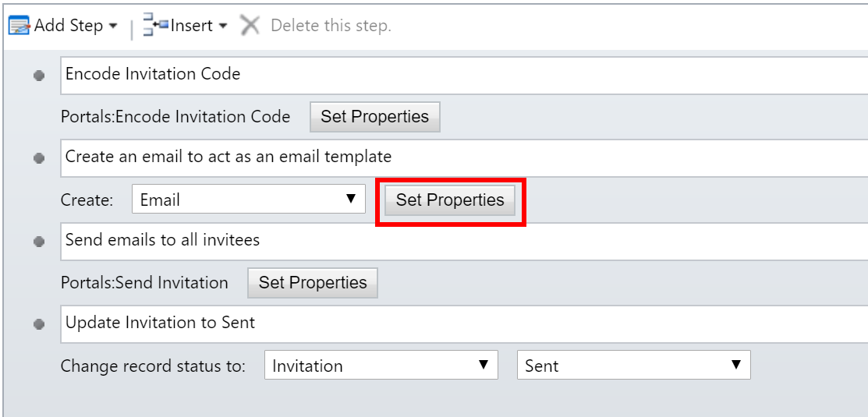The height and width of the screenshot is (417, 868).
Task: Click Set Properties for Encode Invitation Code
Action: [375, 117]
